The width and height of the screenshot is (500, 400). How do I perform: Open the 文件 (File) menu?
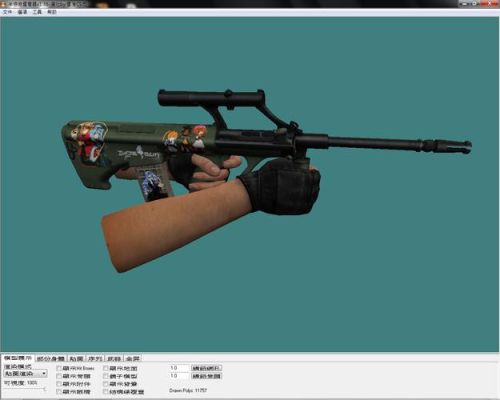pos(7,12)
